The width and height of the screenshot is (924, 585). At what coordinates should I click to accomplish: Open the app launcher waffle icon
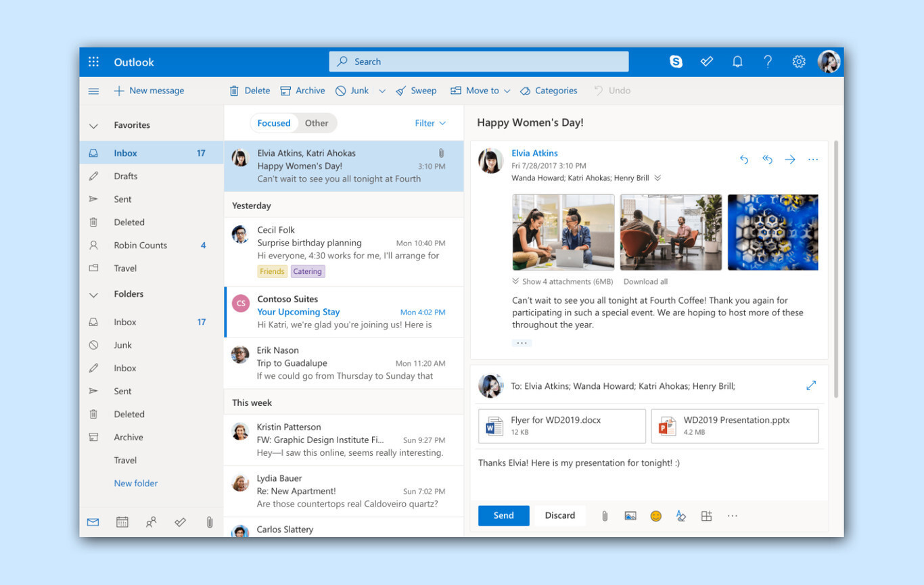coord(93,62)
